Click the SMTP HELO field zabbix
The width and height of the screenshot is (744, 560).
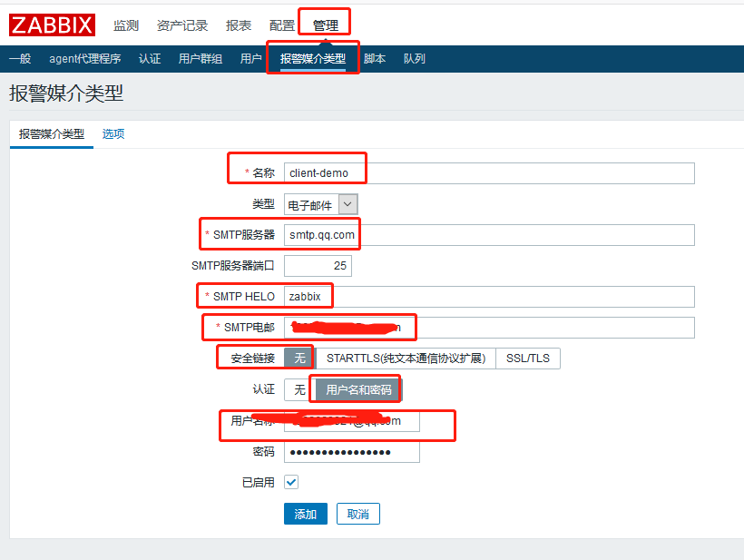coord(489,297)
